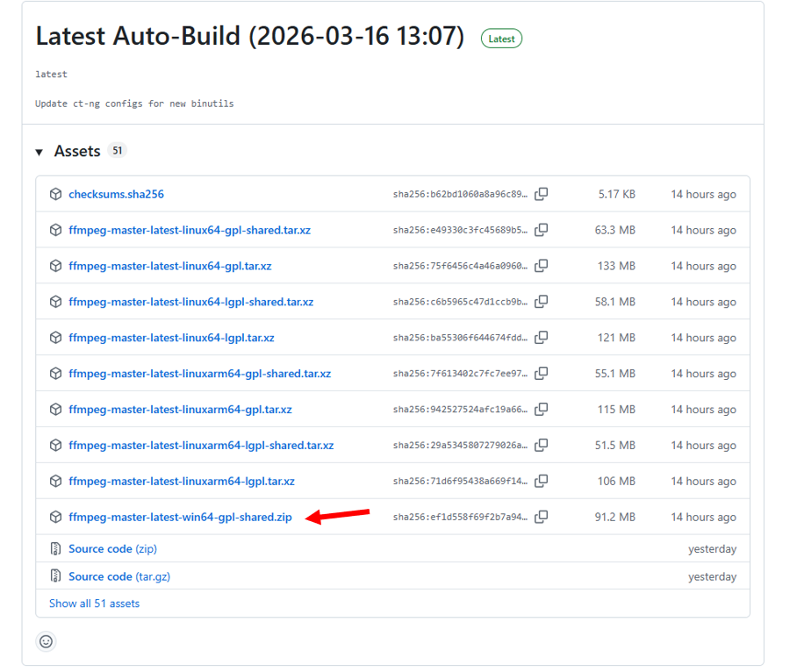
Task: Download Source code (tar.gz)
Action: 119,576
